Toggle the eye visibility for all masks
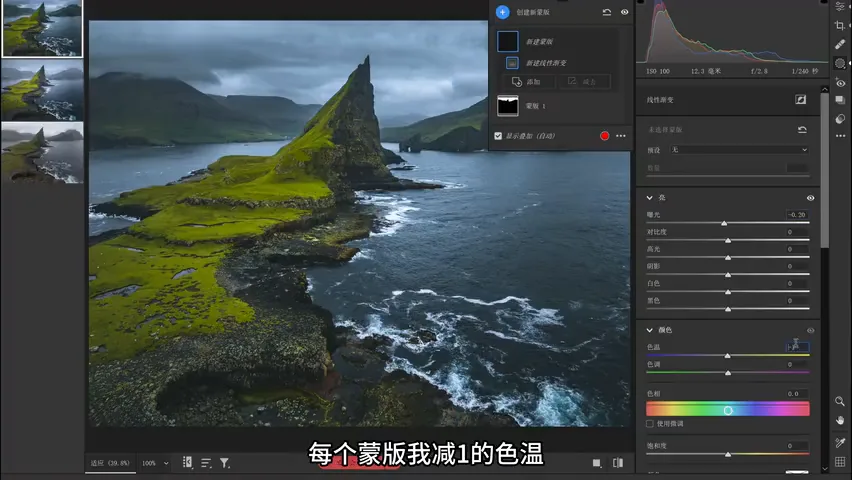The width and height of the screenshot is (852, 480). point(624,12)
